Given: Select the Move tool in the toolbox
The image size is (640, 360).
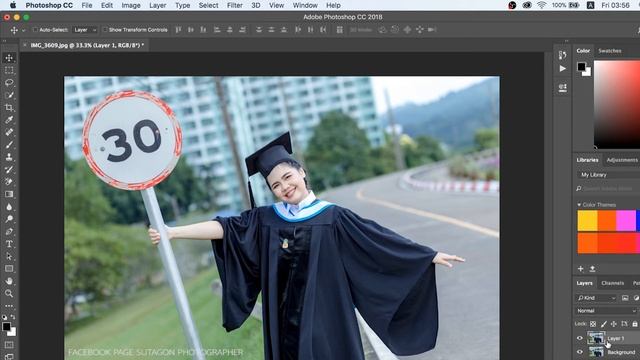Looking at the screenshot, I should 9,58.
